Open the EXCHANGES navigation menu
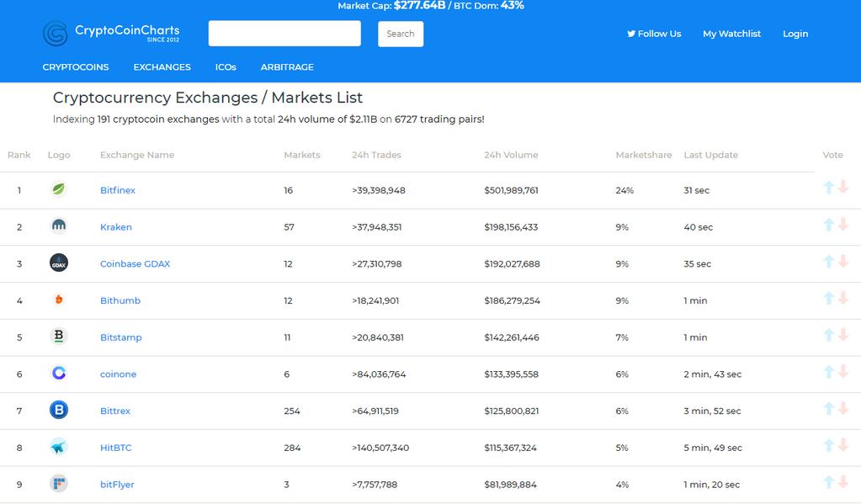 pos(162,67)
